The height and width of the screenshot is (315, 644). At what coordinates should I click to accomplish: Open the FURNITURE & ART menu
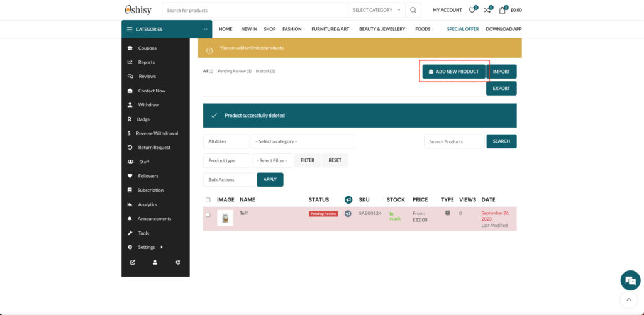point(331,29)
